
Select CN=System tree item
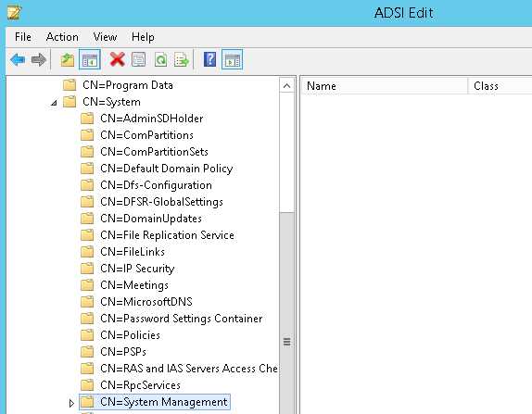(x=111, y=102)
